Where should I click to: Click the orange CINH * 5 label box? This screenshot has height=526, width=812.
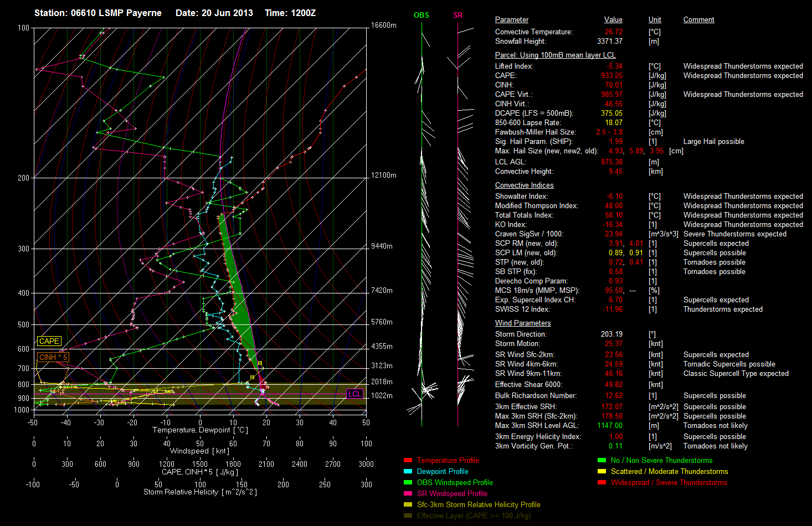click(x=53, y=358)
